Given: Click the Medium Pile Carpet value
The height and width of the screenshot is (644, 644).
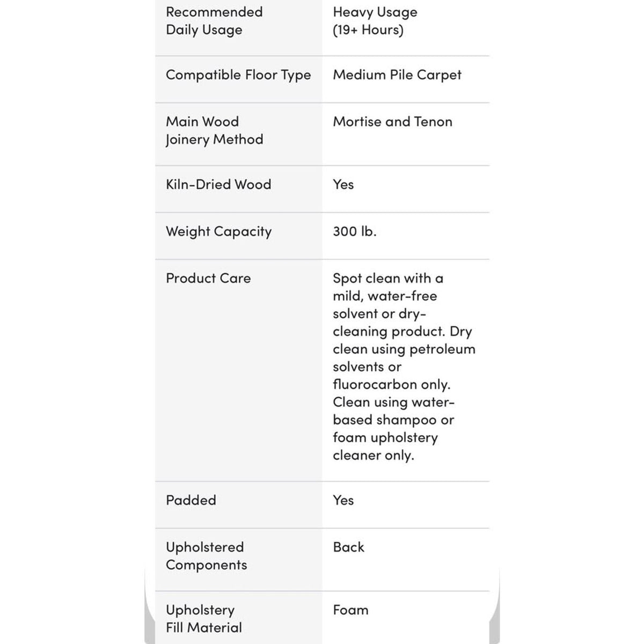Looking at the screenshot, I should point(397,75).
